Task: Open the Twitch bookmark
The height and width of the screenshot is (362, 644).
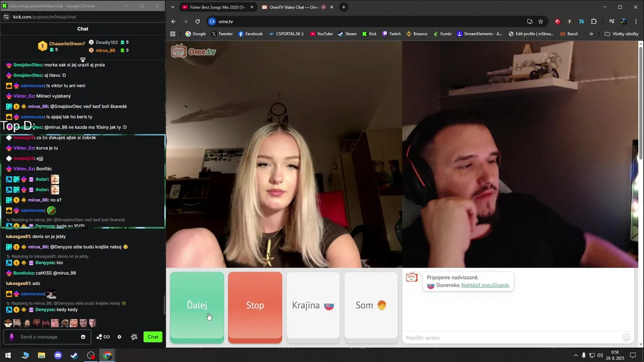Action: click(x=391, y=34)
